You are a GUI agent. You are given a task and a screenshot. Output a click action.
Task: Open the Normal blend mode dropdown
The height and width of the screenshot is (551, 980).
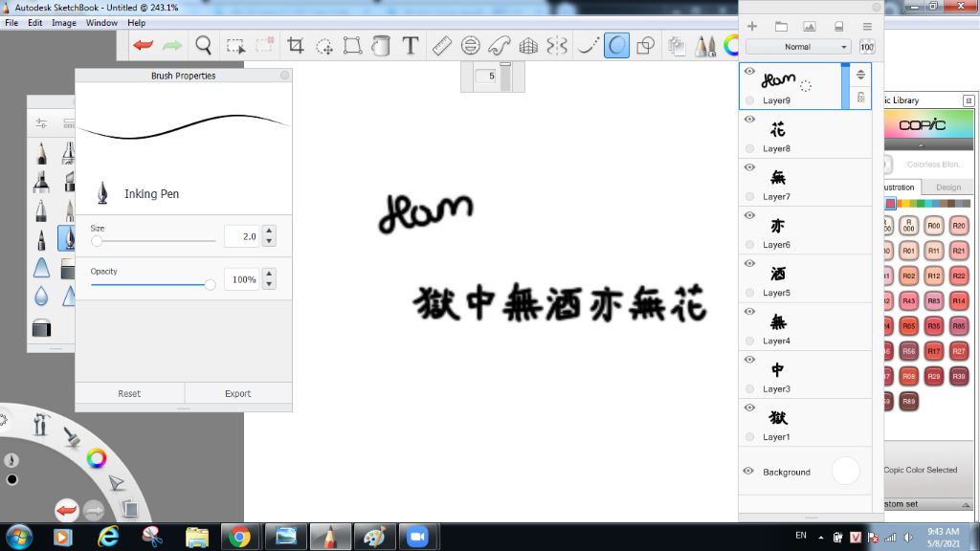(x=798, y=47)
